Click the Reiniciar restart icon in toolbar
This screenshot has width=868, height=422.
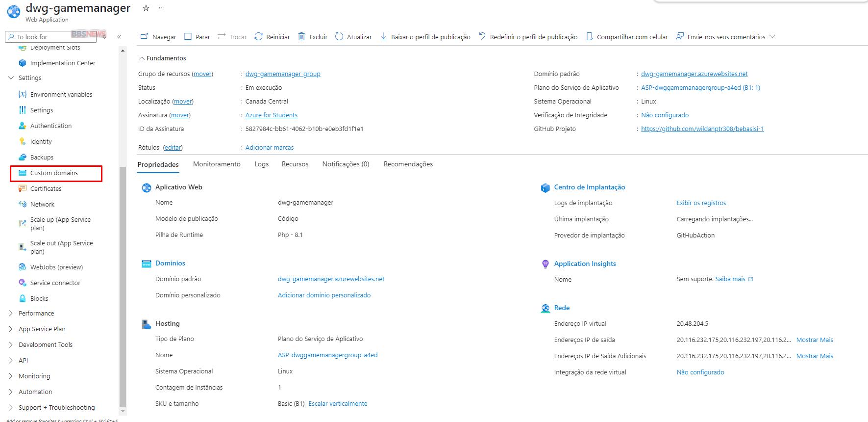click(258, 37)
